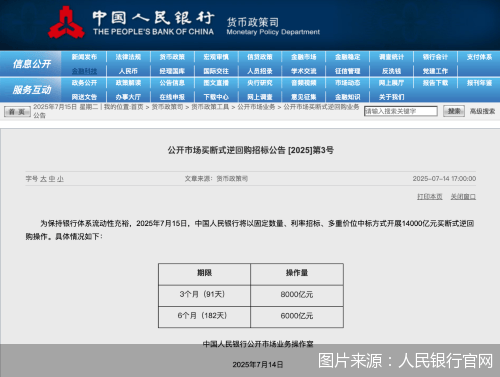Go to 银行会计 section
The image size is (500, 377).
[435, 57]
